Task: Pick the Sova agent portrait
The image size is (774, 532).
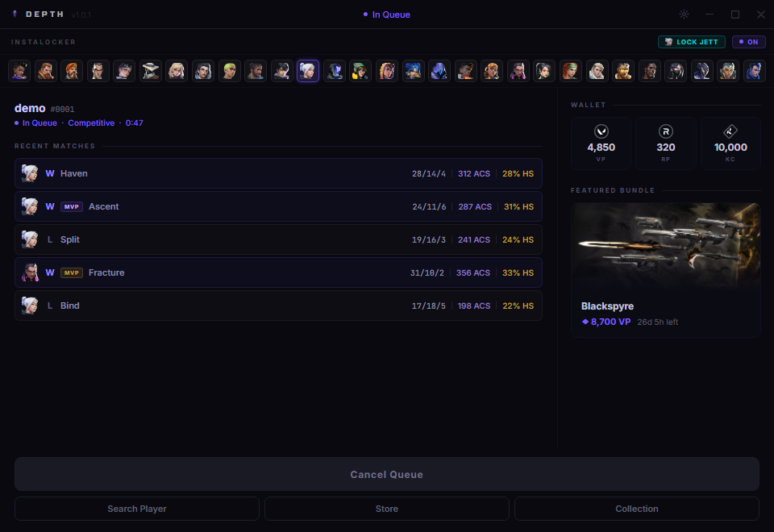Action: click(597, 71)
